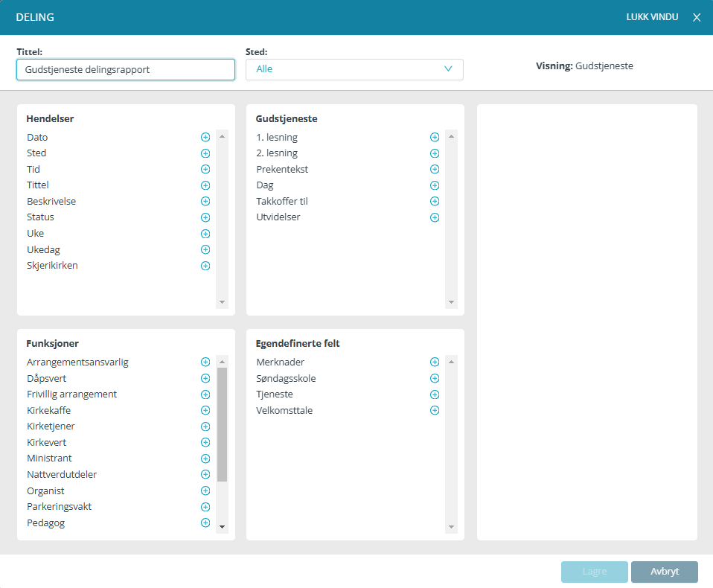Add Takkoffer til with plus icon
Viewport: 713px width, 588px height.
click(435, 202)
